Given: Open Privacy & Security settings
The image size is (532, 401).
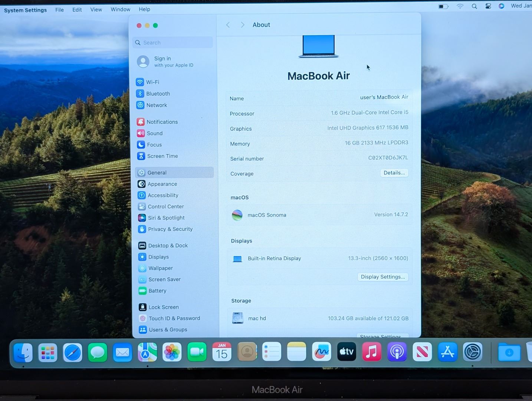Looking at the screenshot, I should click(x=170, y=229).
